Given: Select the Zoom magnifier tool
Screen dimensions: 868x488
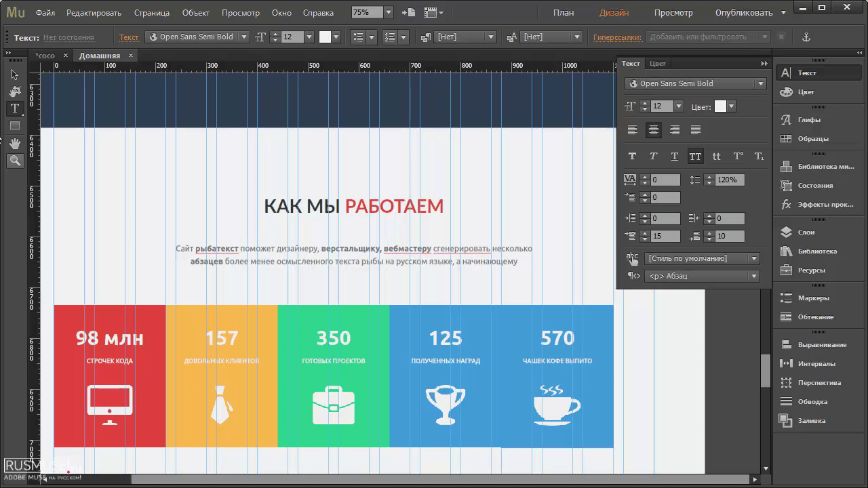Looking at the screenshot, I should point(14,161).
